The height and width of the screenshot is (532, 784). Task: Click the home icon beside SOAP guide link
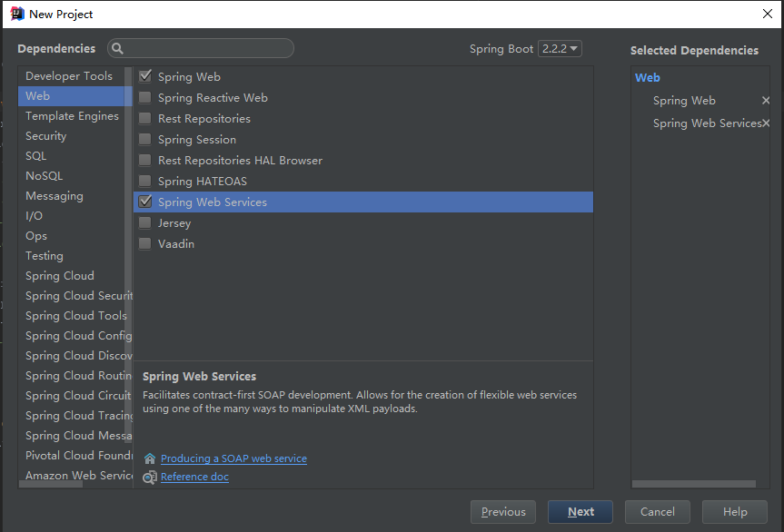[150, 458]
